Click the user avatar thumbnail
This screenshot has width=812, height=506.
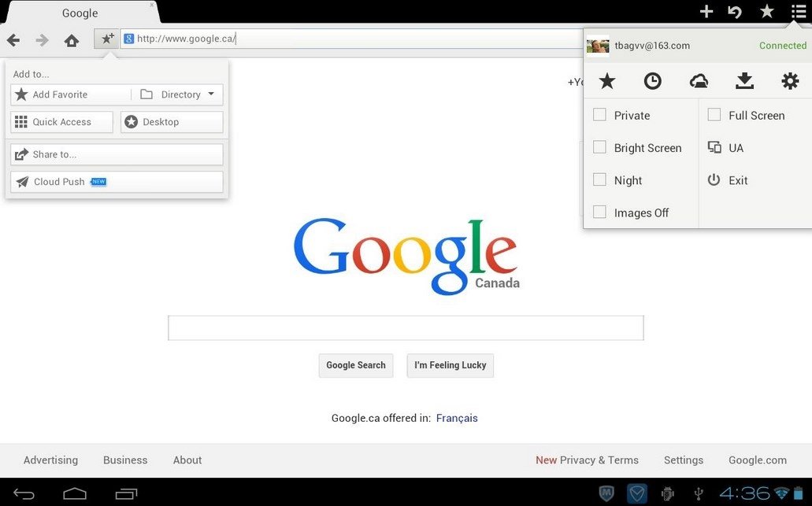point(598,46)
